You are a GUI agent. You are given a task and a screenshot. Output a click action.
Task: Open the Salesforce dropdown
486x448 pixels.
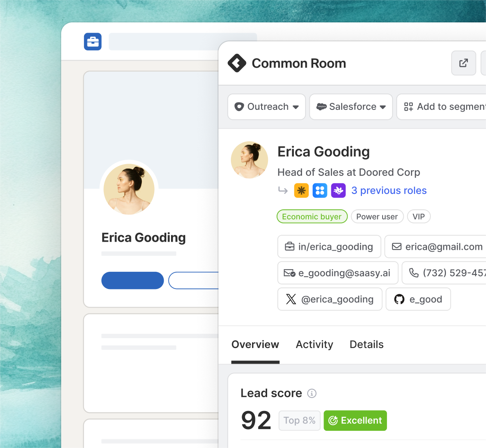click(351, 106)
